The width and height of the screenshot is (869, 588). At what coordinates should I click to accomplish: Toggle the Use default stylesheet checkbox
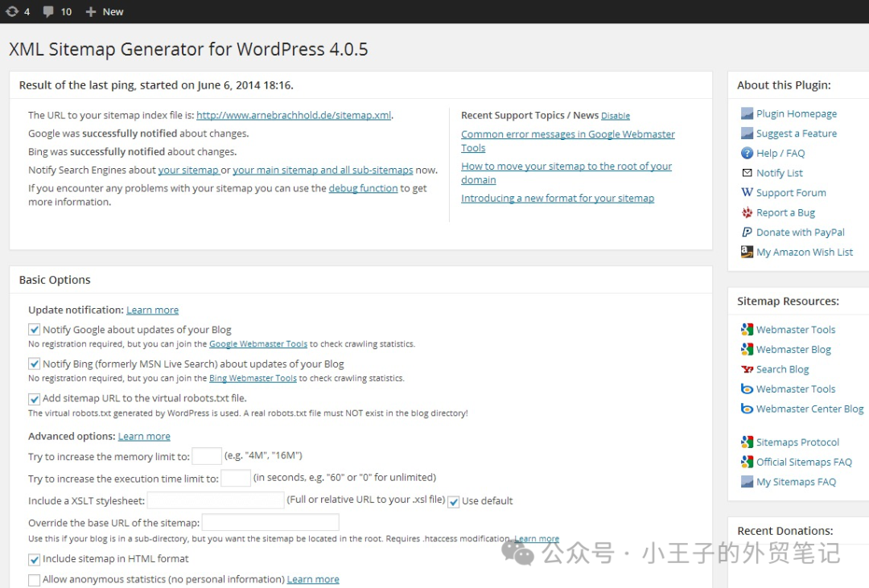454,501
